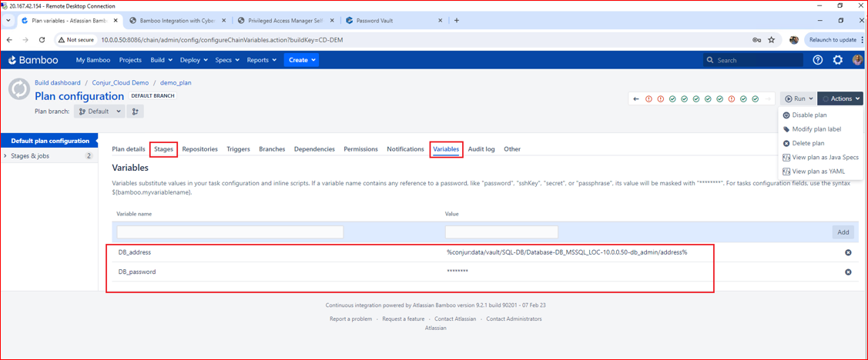This screenshot has width=868, height=360.
Task: Delete the DB_password variable row
Action: (x=847, y=272)
